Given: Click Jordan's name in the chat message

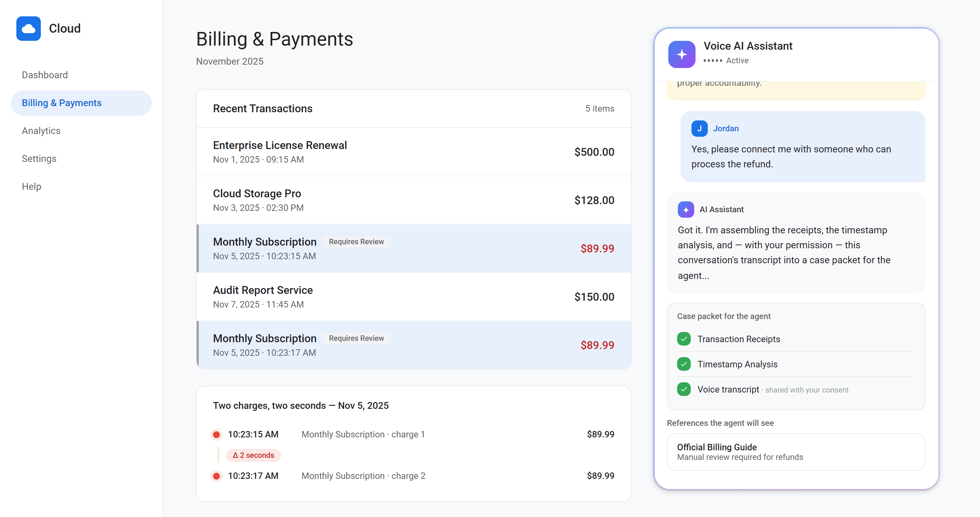Looking at the screenshot, I should [x=726, y=129].
